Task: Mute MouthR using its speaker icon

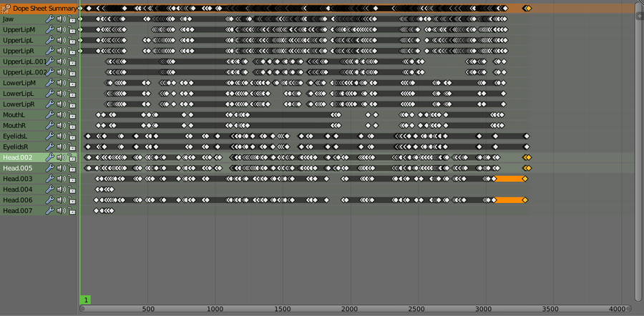Action: coord(62,126)
